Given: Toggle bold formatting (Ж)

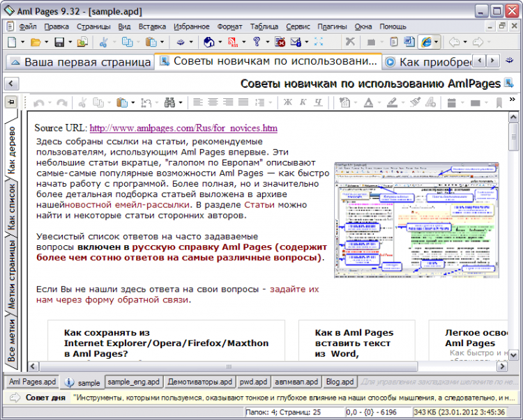Looking at the screenshot, I should 287,102.
